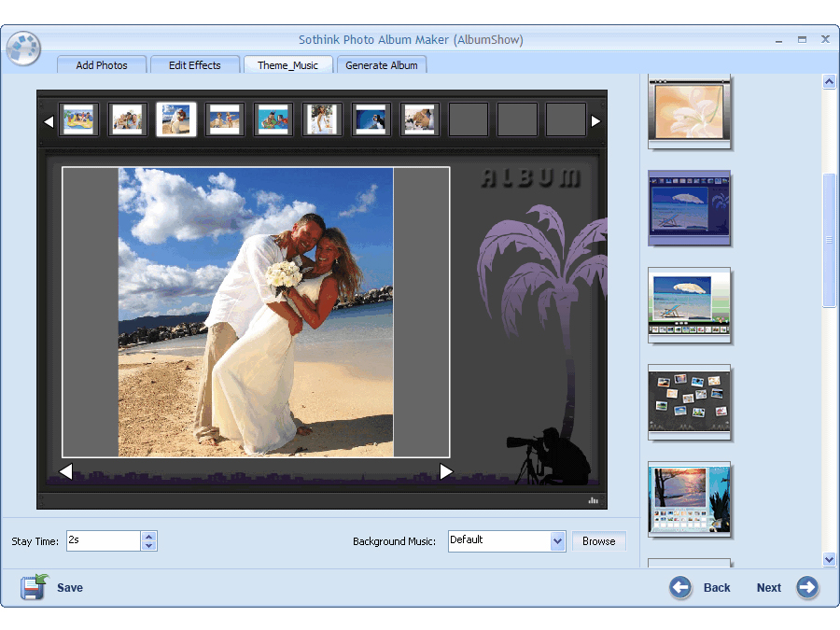Screen dimensions: 840x630
Task: Click the Save disk icon
Action: (x=34, y=587)
